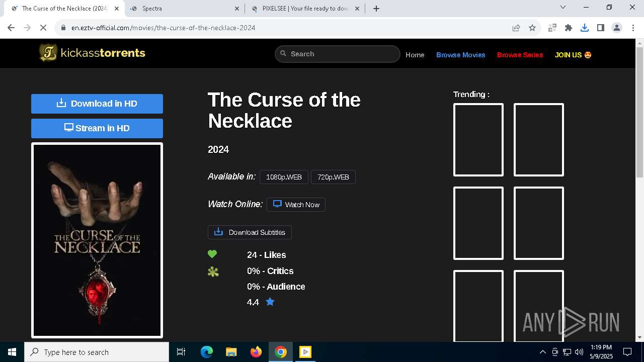
Task: Open Task View on the taskbar
Action: pyautogui.click(x=181, y=352)
